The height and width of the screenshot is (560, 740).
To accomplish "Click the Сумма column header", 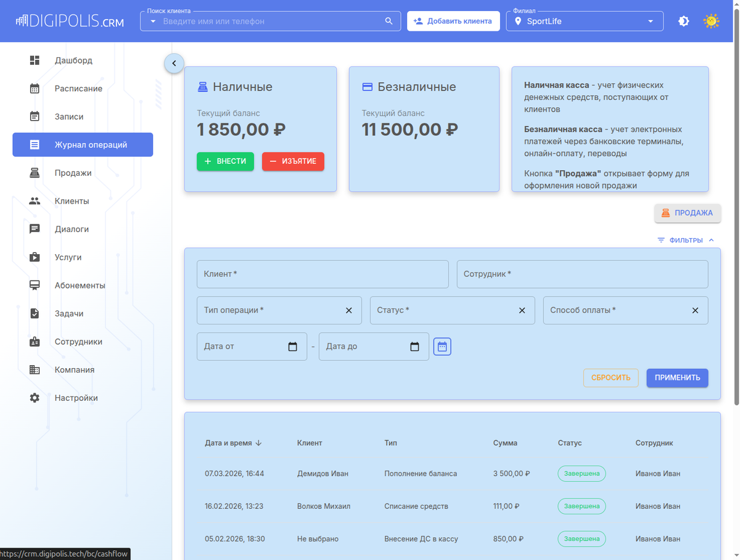I will [505, 443].
